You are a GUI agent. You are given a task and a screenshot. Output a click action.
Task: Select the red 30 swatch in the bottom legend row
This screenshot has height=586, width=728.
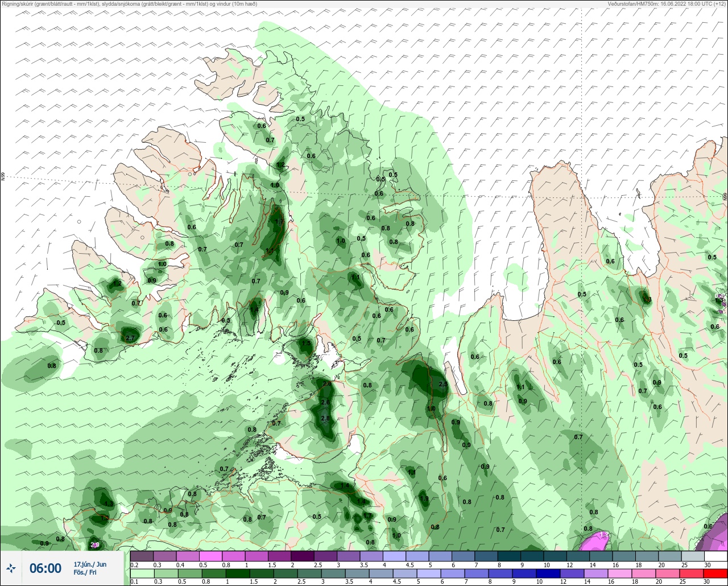[715, 573]
